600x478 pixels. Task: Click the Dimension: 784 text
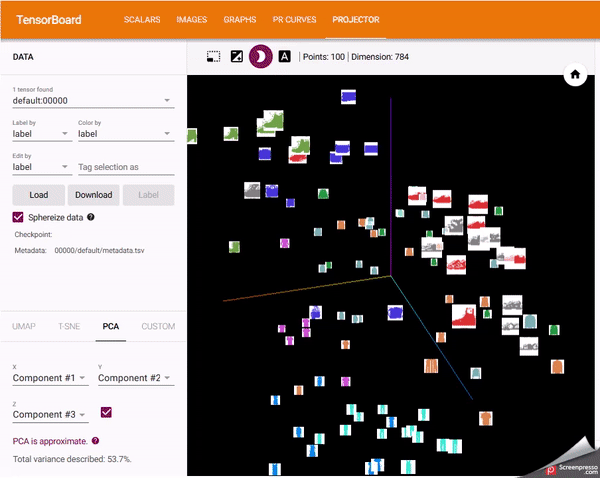[x=380, y=57]
